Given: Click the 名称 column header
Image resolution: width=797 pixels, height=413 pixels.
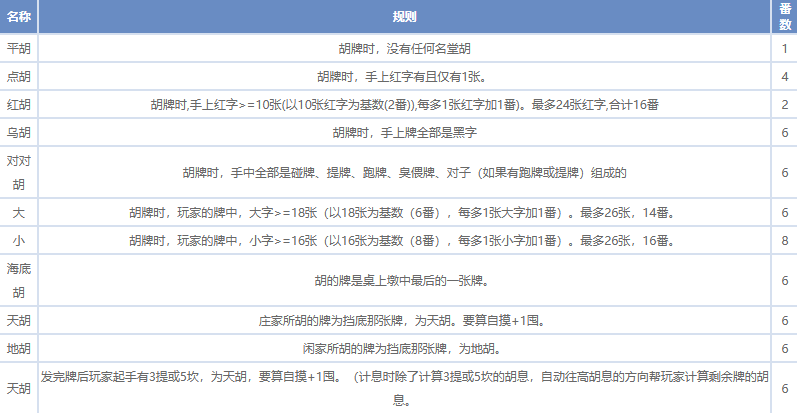Looking at the screenshot, I should tap(18, 17).
